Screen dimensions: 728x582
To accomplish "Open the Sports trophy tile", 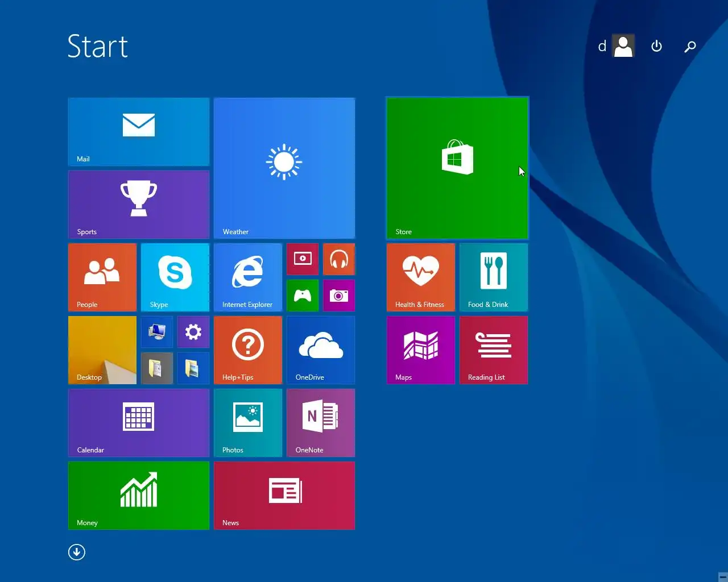I will pyautogui.click(x=139, y=205).
